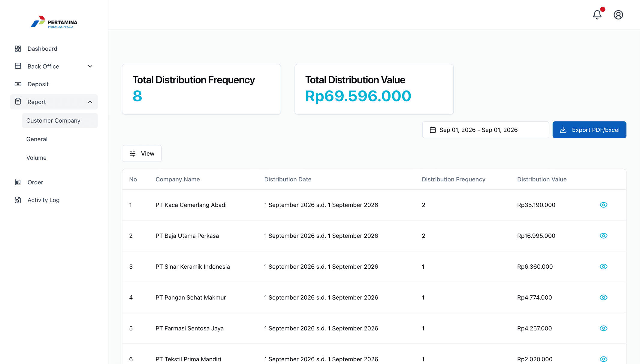
Task: Click the calendar icon in date field
Action: coord(433,130)
